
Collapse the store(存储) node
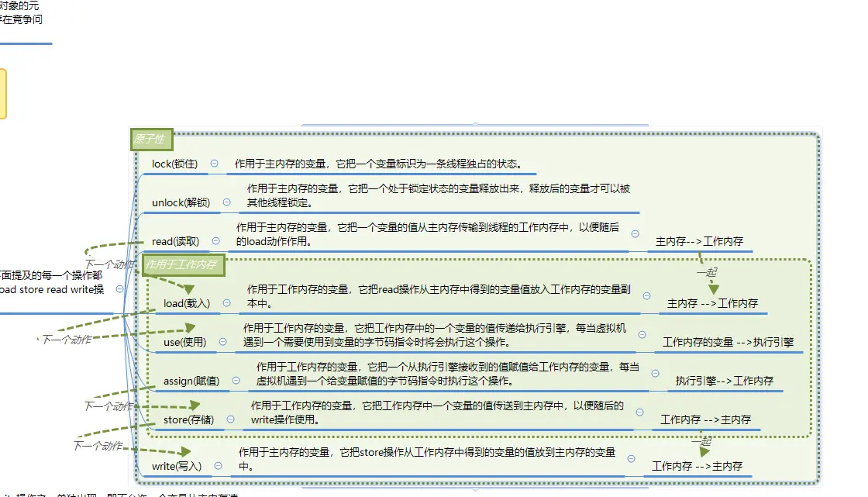coord(230,419)
